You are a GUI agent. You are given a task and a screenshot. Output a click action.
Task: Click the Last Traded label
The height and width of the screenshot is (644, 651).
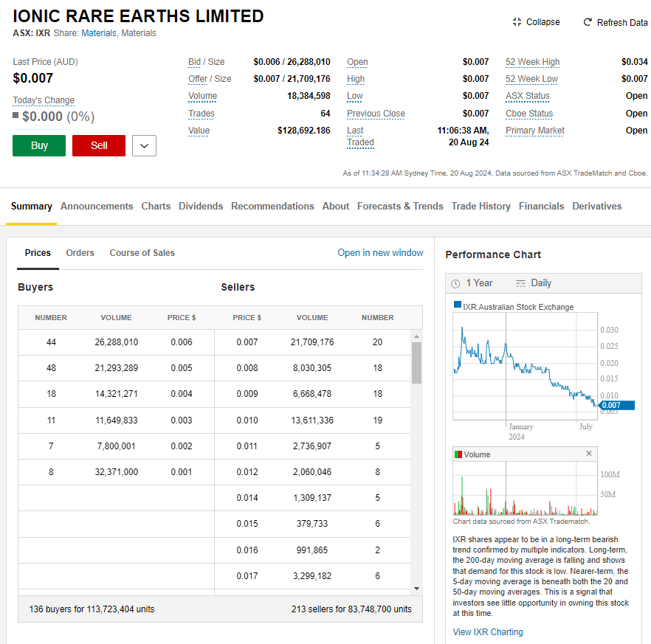coord(360,136)
